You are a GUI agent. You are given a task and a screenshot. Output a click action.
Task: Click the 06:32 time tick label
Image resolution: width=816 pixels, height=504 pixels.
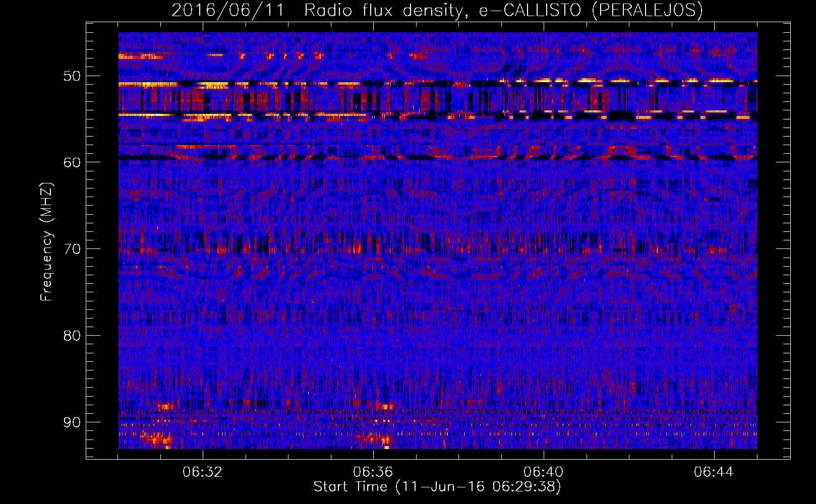[203, 472]
